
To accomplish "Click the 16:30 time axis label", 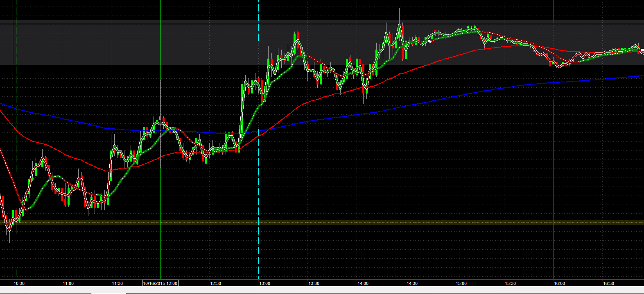I will click(608, 283).
